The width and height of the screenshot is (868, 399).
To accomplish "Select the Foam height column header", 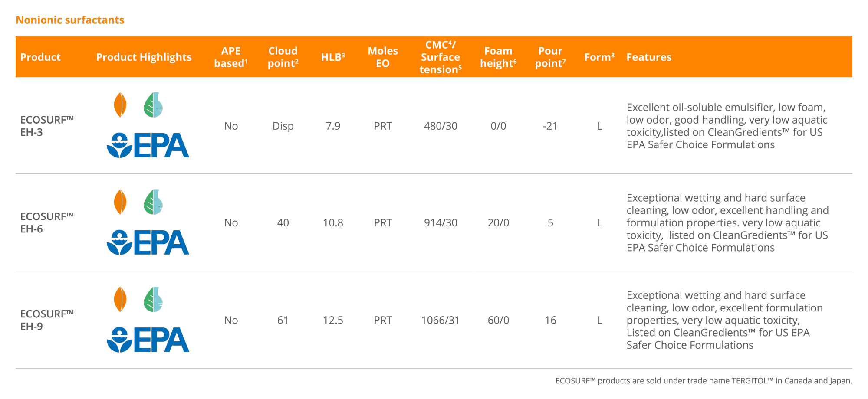I will click(498, 57).
